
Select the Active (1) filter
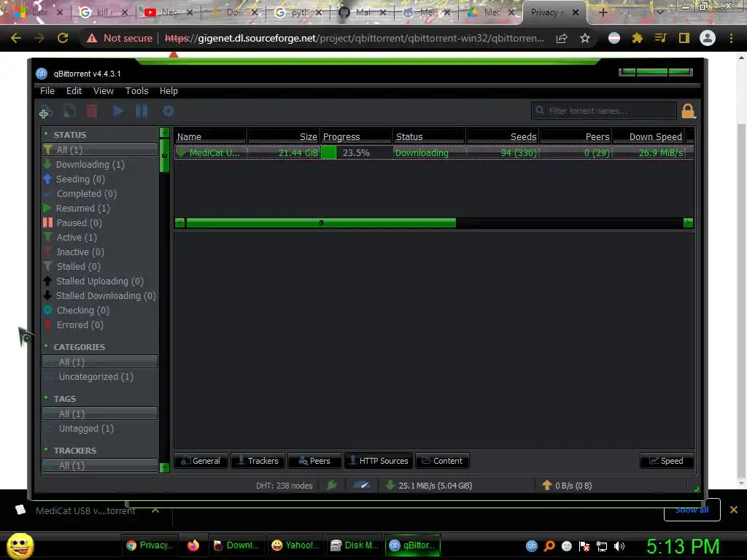[99, 237]
